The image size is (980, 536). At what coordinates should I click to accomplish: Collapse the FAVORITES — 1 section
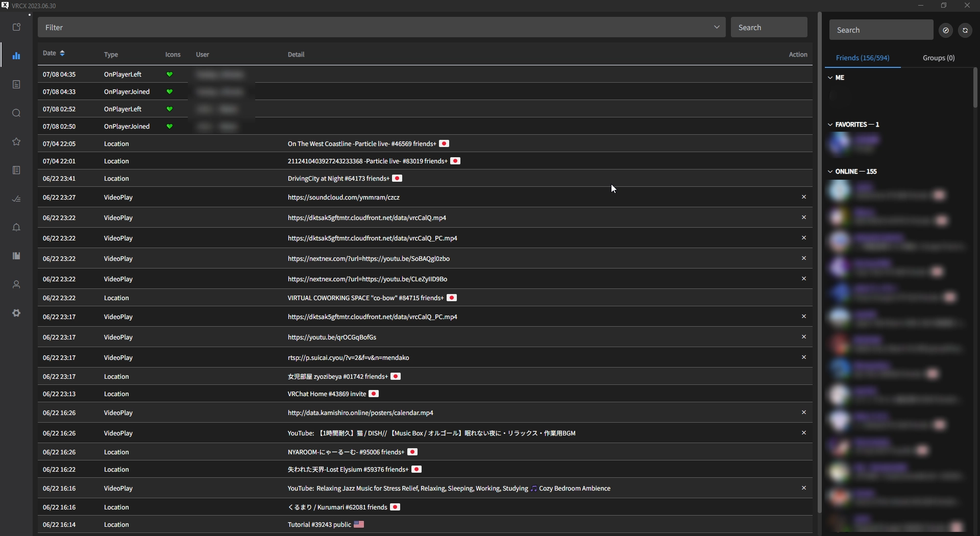853,125
